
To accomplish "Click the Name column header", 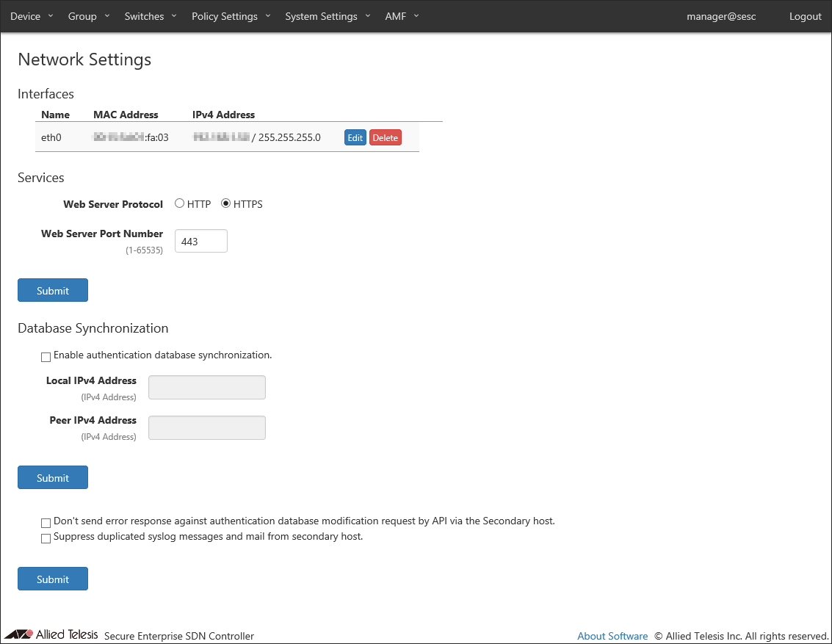I will pyautogui.click(x=55, y=115).
